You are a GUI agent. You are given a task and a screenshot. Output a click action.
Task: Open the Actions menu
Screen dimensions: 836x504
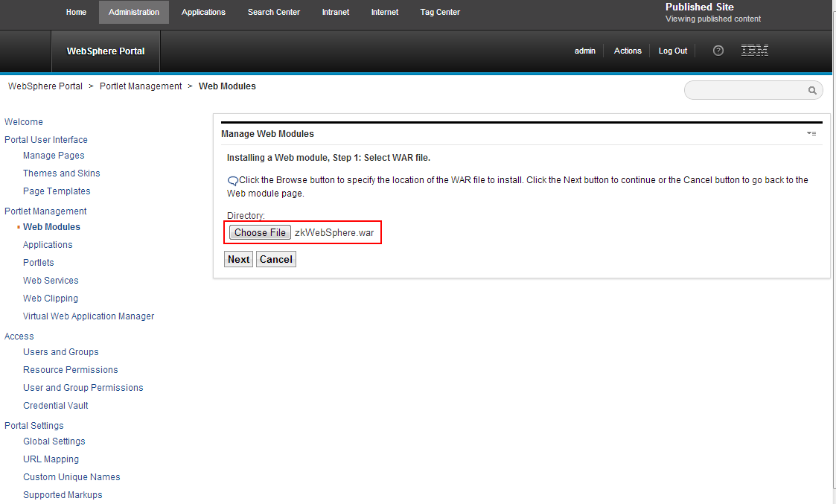pos(628,51)
